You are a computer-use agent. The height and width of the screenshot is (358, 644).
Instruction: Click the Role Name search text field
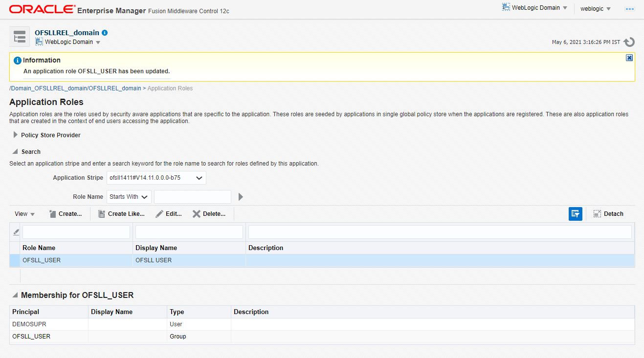point(193,197)
